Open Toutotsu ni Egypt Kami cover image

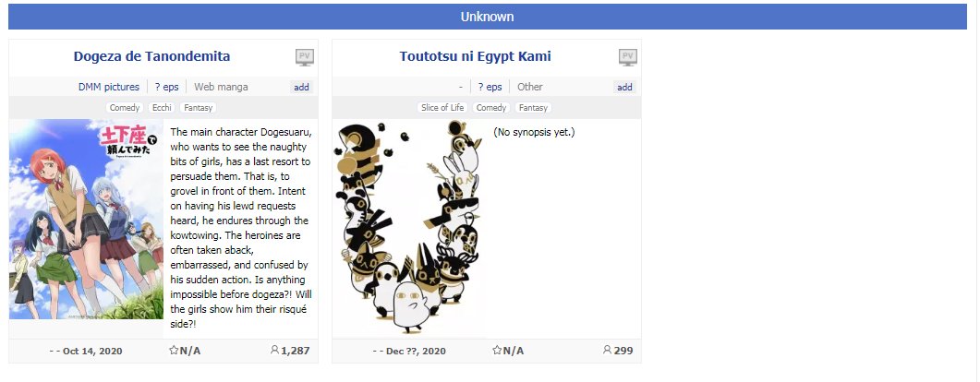(x=409, y=229)
